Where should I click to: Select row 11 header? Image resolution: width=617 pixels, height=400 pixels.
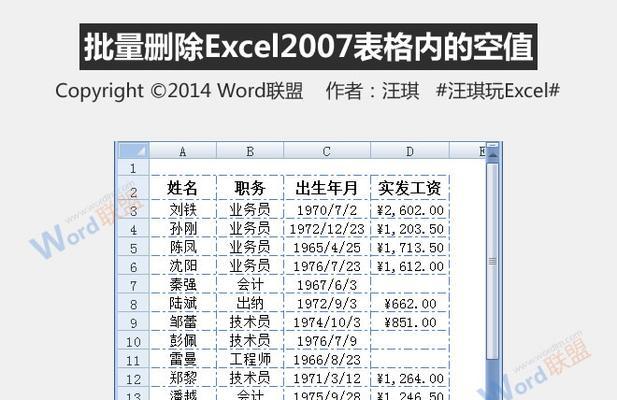(x=133, y=359)
